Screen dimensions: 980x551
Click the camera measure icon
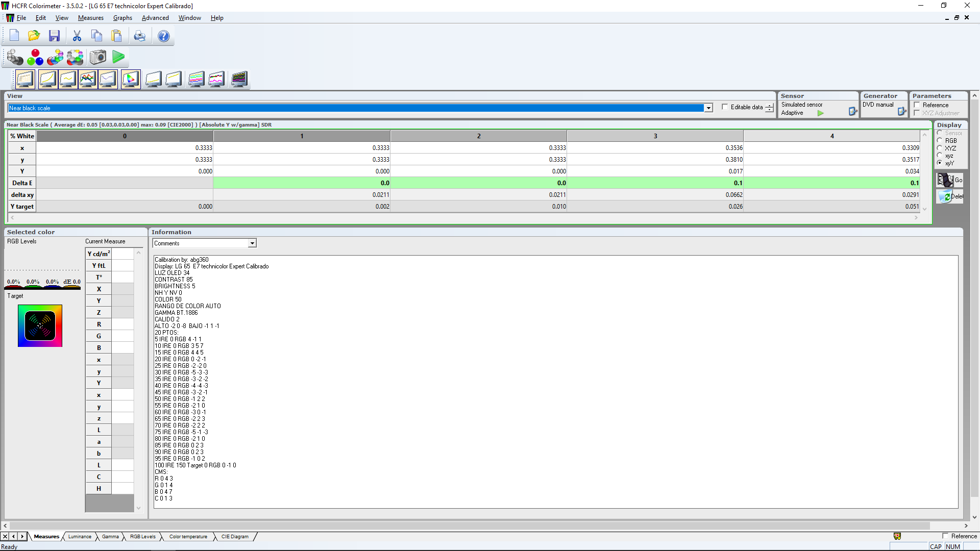tap(98, 57)
